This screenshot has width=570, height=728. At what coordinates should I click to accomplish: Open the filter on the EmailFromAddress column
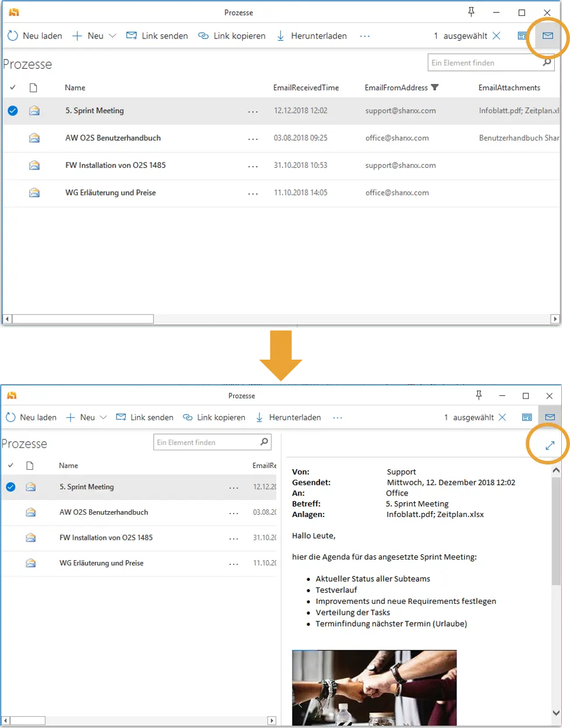tap(435, 87)
